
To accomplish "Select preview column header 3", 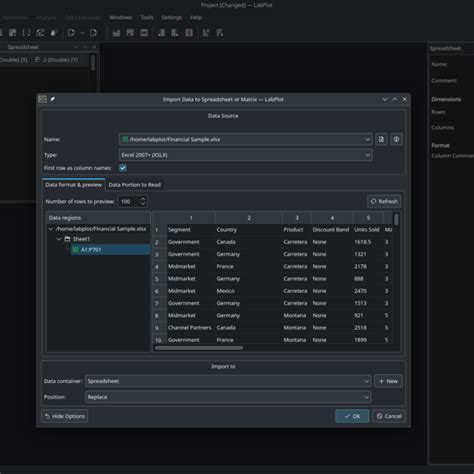I will click(297, 218).
